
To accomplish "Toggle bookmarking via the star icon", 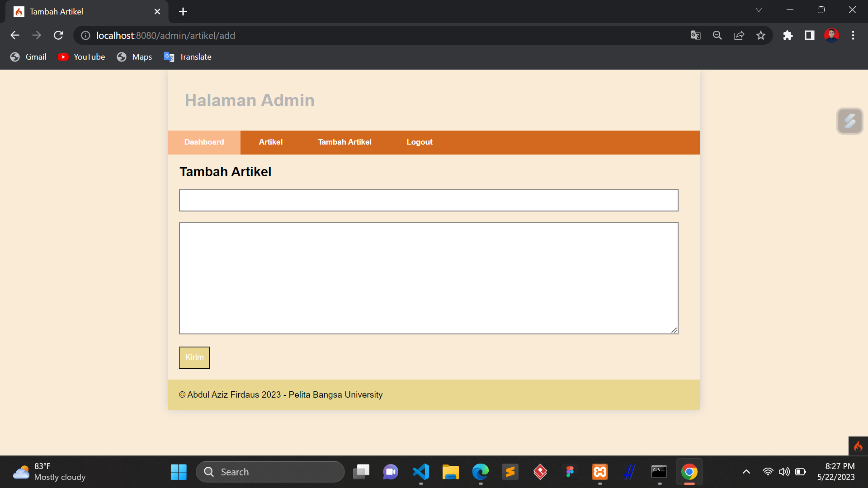I will click(x=761, y=35).
